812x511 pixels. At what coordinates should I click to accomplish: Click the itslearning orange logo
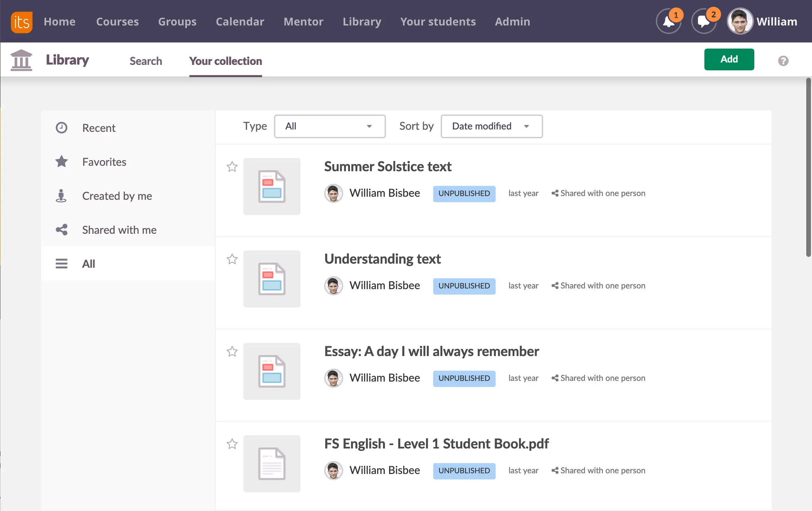pos(21,22)
